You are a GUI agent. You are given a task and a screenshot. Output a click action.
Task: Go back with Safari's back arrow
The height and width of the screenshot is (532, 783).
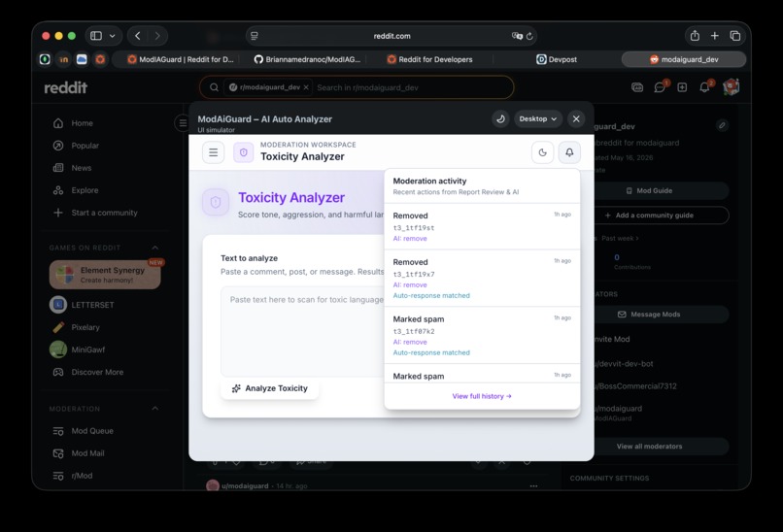click(x=138, y=36)
